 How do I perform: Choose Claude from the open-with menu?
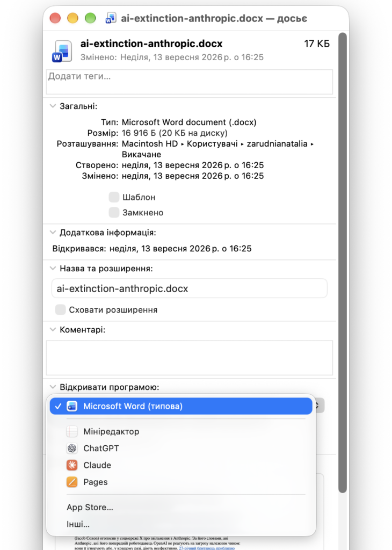(x=181, y=465)
